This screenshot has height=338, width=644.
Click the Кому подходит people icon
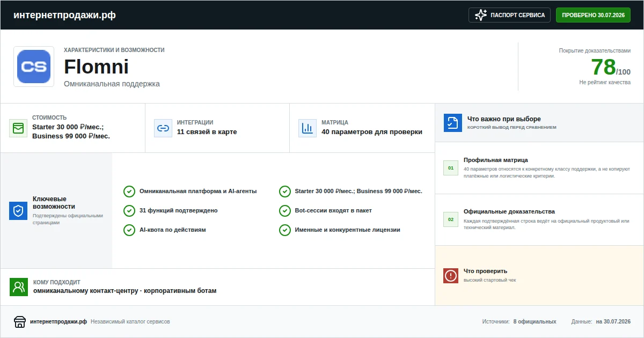(x=19, y=287)
